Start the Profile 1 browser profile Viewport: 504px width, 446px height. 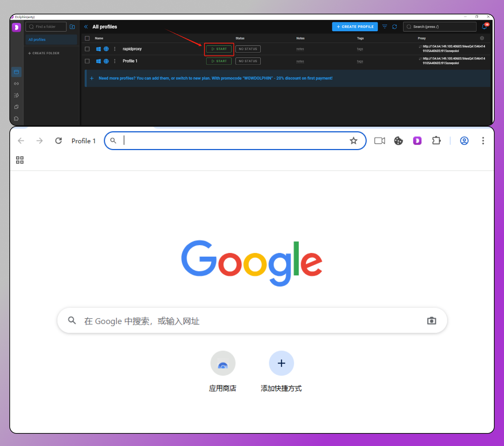pos(219,61)
